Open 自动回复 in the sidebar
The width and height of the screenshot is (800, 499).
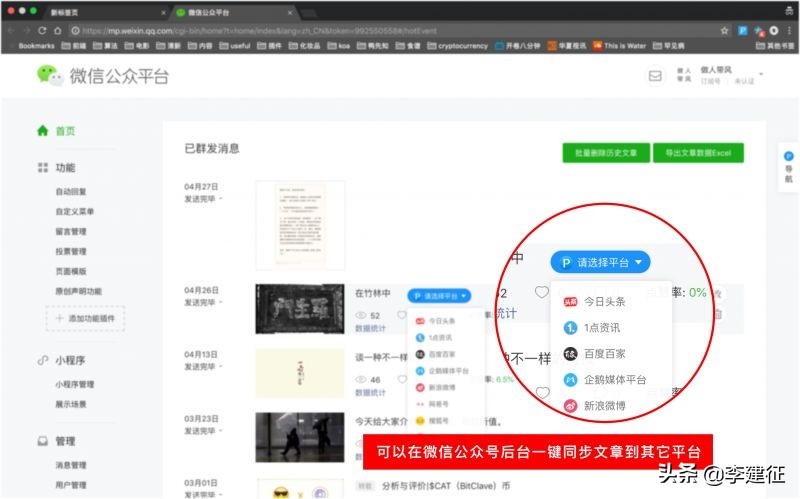click(x=71, y=192)
